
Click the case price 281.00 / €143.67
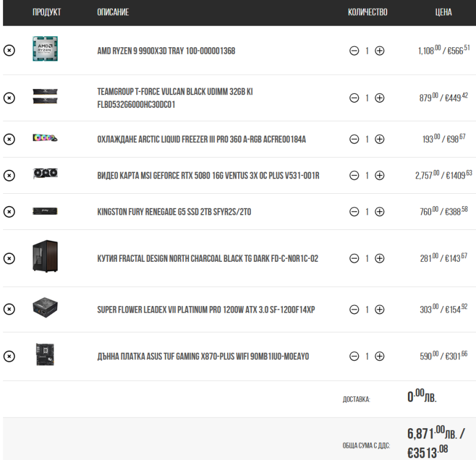[x=444, y=258]
